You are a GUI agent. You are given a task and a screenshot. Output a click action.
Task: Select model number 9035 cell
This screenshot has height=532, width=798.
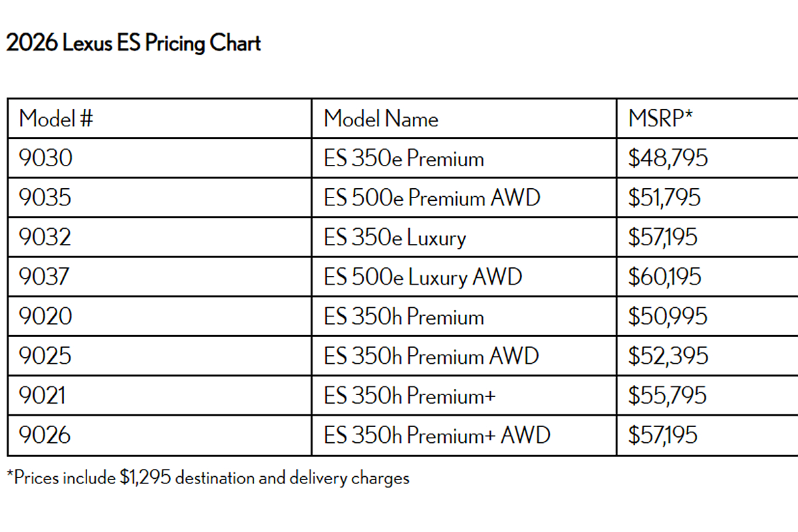point(45,198)
